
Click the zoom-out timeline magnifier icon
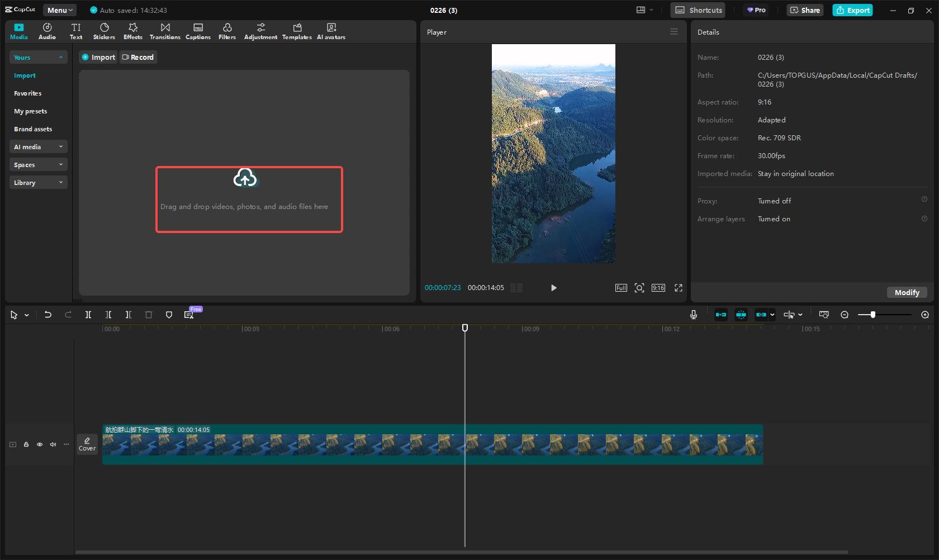pos(845,315)
